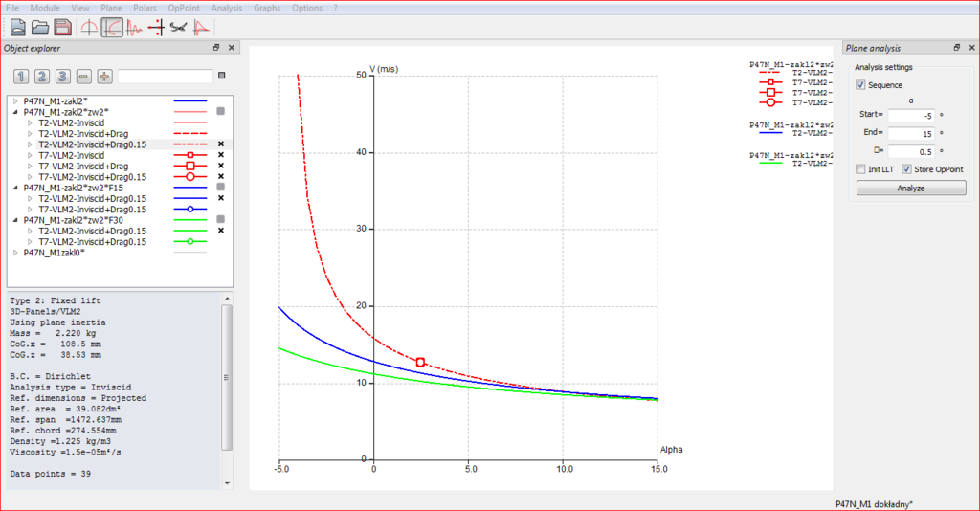Image resolution: width=980 pixels, height=511 pixels.
Task: Untick the Sequence checkbox
Action: click(861, 85)
